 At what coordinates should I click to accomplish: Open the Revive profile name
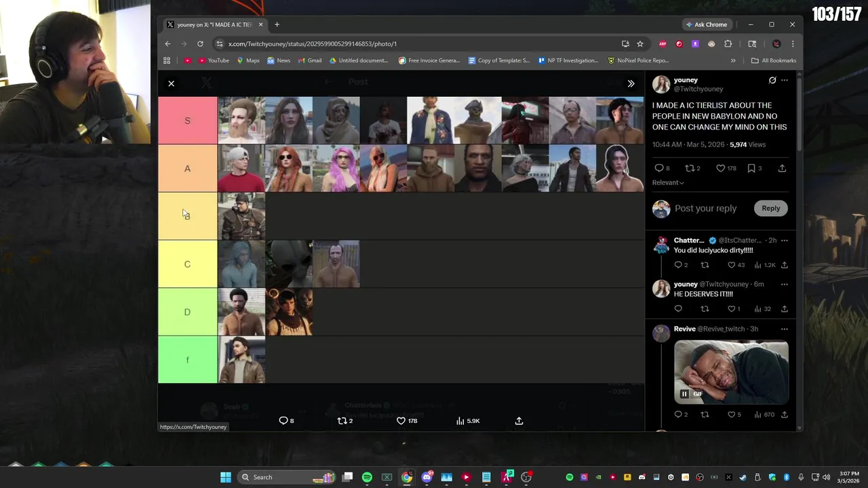684,329
